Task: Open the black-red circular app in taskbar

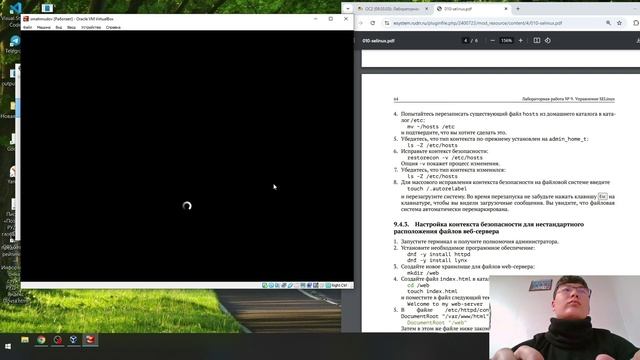Action: (x=58, y=340)
